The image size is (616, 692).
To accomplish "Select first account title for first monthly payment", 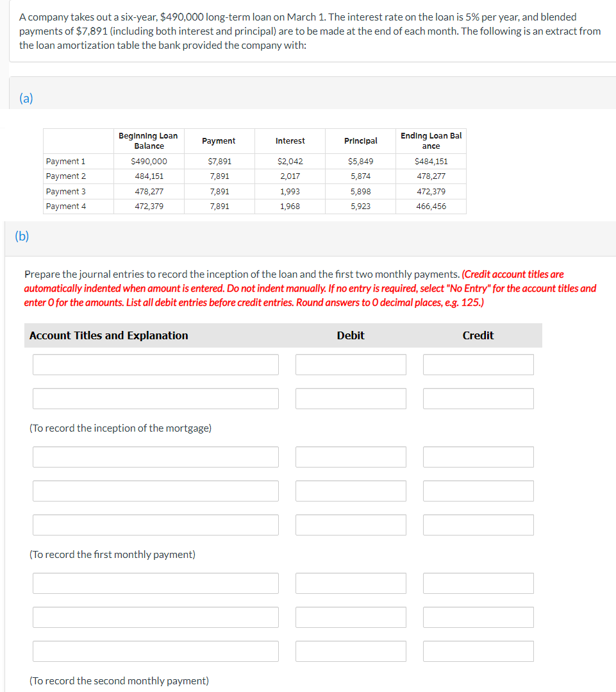I will pyautogui.click(x=156, y=457).
